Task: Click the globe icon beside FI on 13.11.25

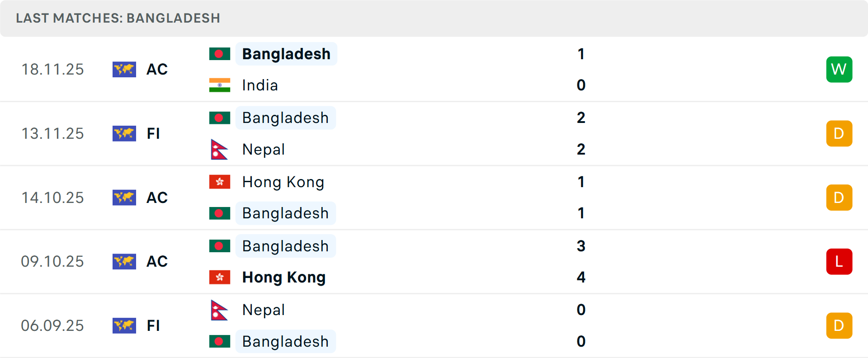Action: (x=124, y=133)
